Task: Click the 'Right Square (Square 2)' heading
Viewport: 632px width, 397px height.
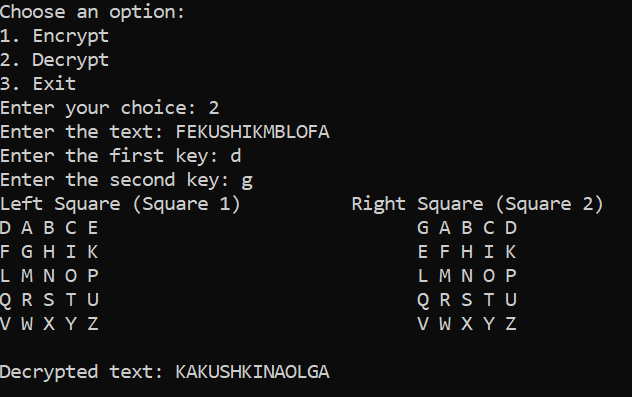Action: click(x=477, y=204)
